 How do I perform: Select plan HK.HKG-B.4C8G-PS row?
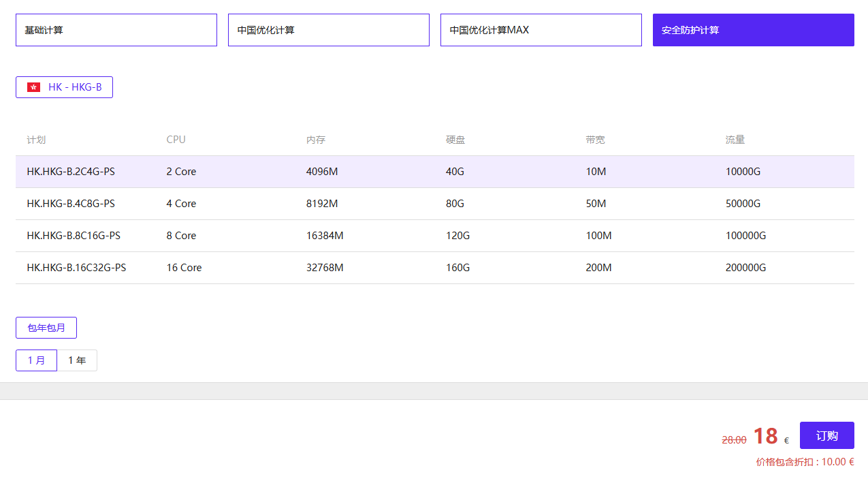[x=71, y=204]
